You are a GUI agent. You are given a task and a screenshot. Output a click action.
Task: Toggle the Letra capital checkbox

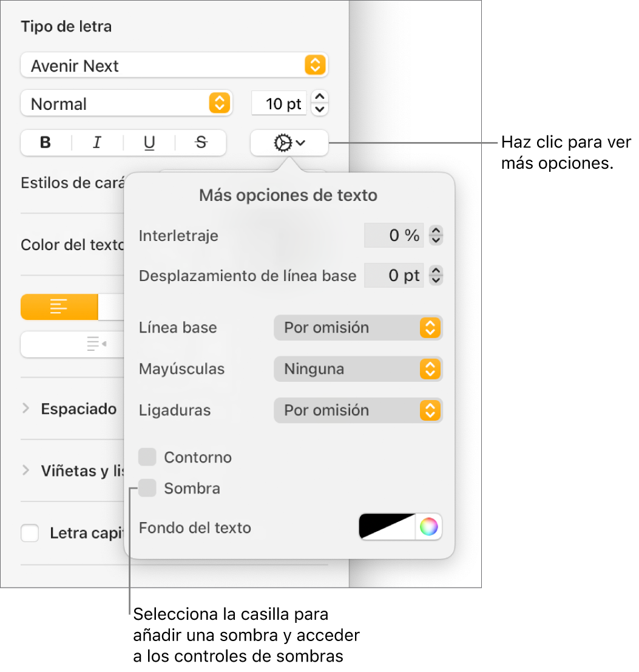[x=30, y=533]
